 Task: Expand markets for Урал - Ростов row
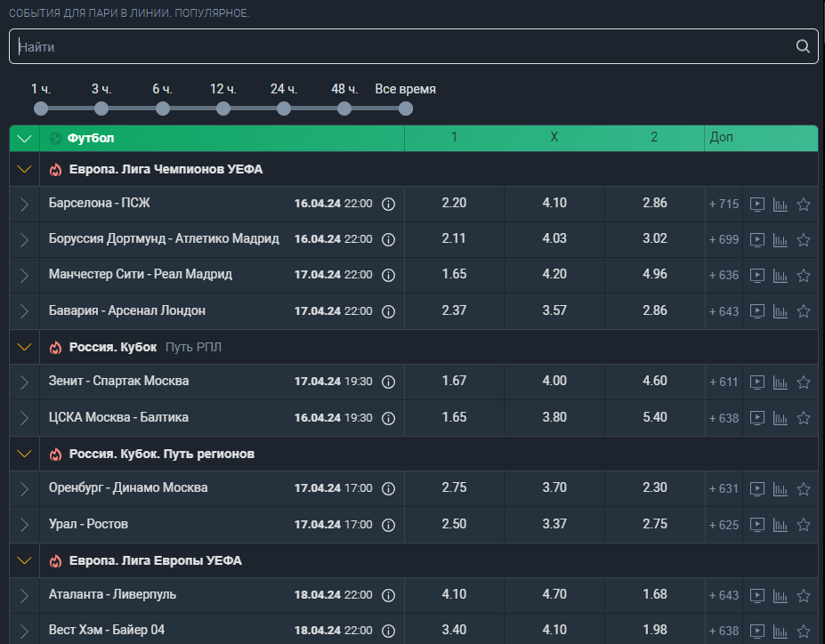tap(24, 525)
